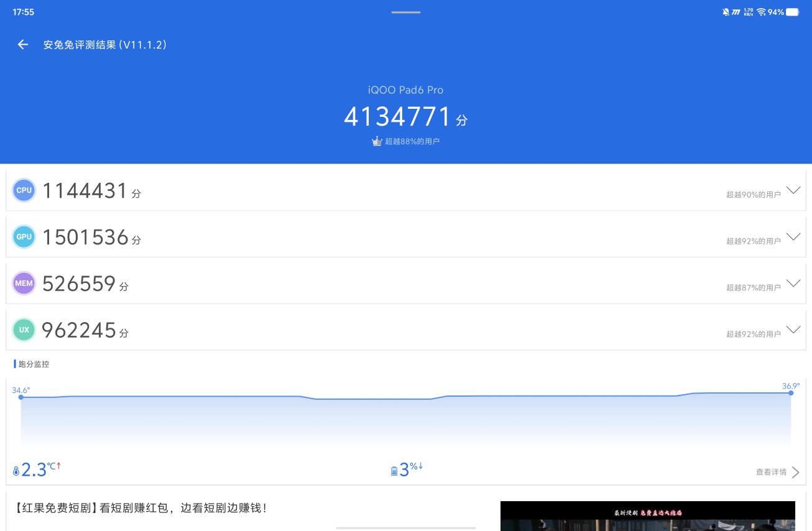The width and height of the screenshot is (812, 531).
Task: Tap the crown ranking icon
Action: [377, 141]
